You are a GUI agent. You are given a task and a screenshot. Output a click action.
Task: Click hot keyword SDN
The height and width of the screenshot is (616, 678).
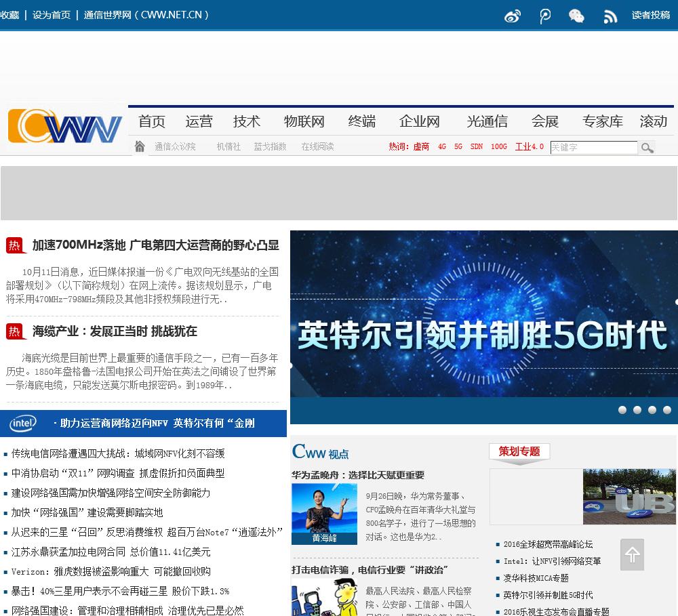[x=477, y=147]
